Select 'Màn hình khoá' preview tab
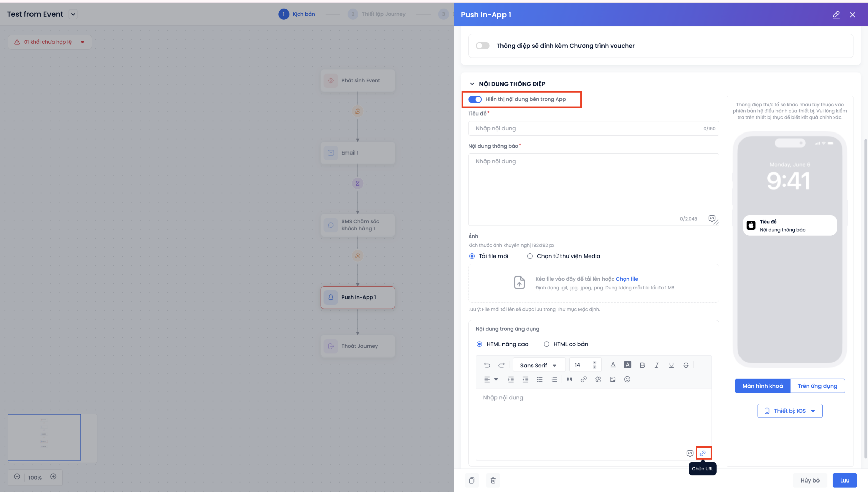 [x=763, y=386]
